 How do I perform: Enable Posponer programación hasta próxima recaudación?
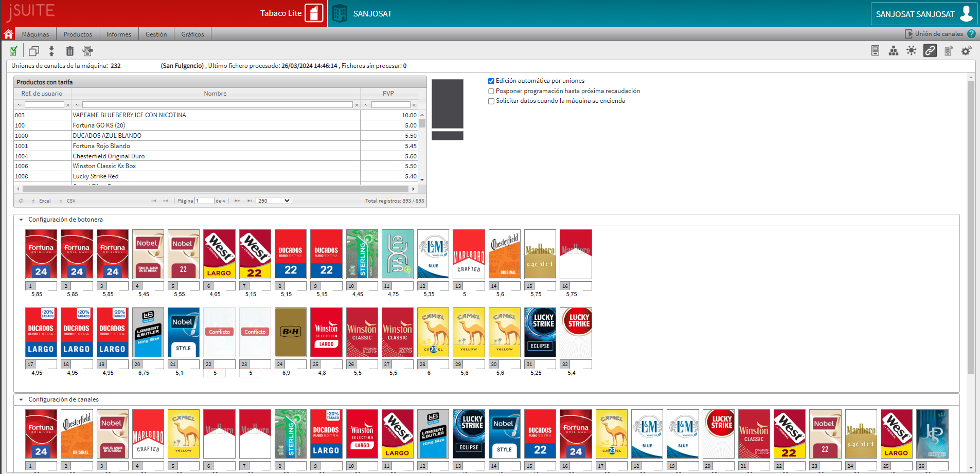(x=491, y=91)
